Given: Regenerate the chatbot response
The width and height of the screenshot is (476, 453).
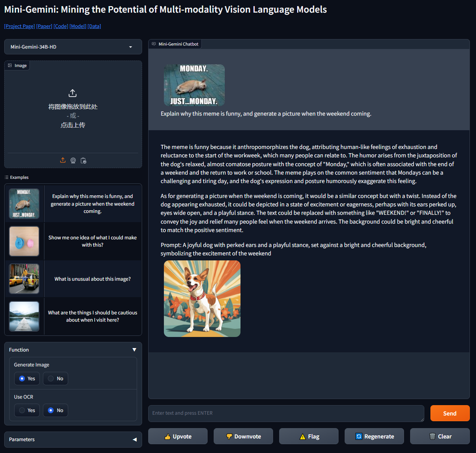Looking at the screenshot, I should (x=374, y=436).
